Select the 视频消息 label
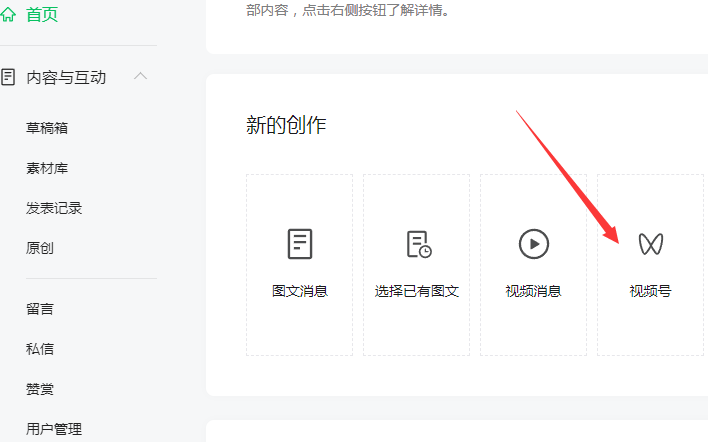 (533, 291)
